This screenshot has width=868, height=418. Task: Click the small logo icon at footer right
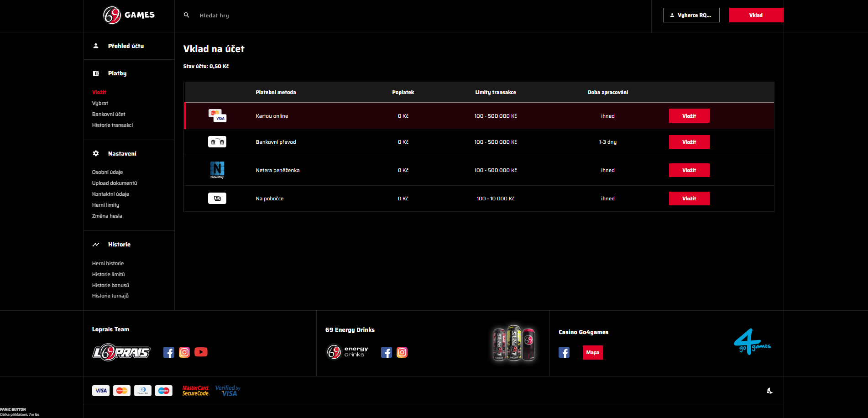click(x=769, y=391)
